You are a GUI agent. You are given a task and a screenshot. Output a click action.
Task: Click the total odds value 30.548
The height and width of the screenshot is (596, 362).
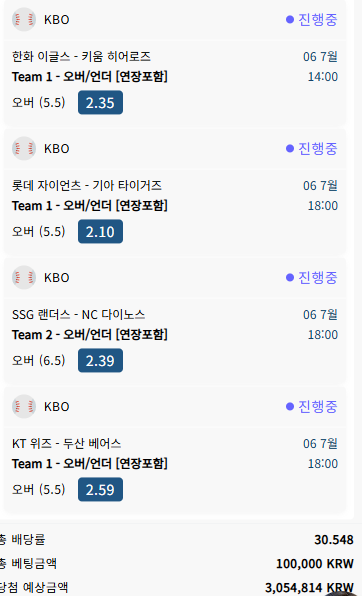(334, 540)
